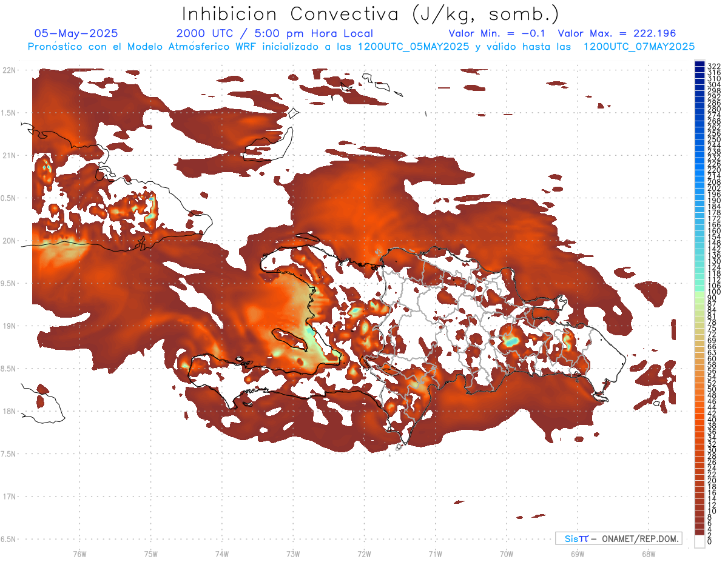Click the '0' value on the color scale
This screenshot has width=728, height=562.
[710, 541]
